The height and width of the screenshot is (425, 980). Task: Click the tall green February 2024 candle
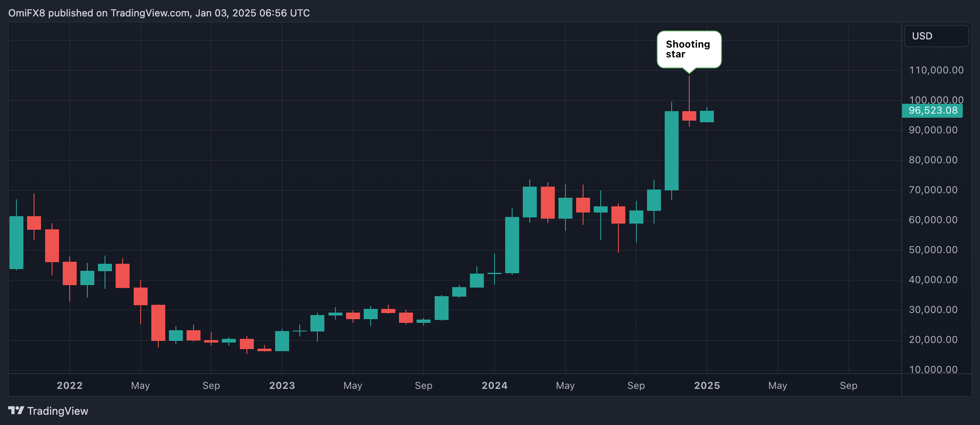click(512, 245)
